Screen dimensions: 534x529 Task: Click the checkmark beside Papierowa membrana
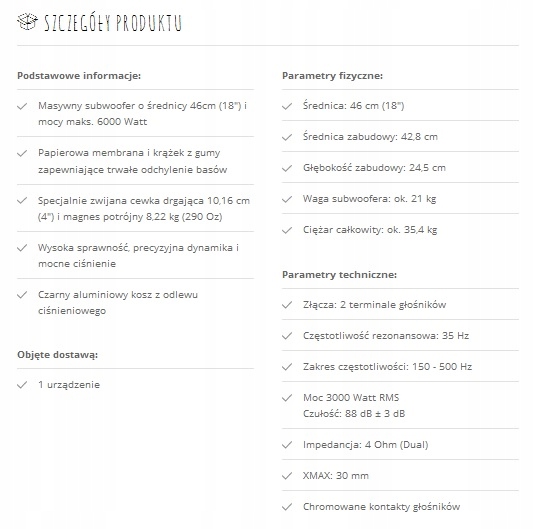(22, 153)
